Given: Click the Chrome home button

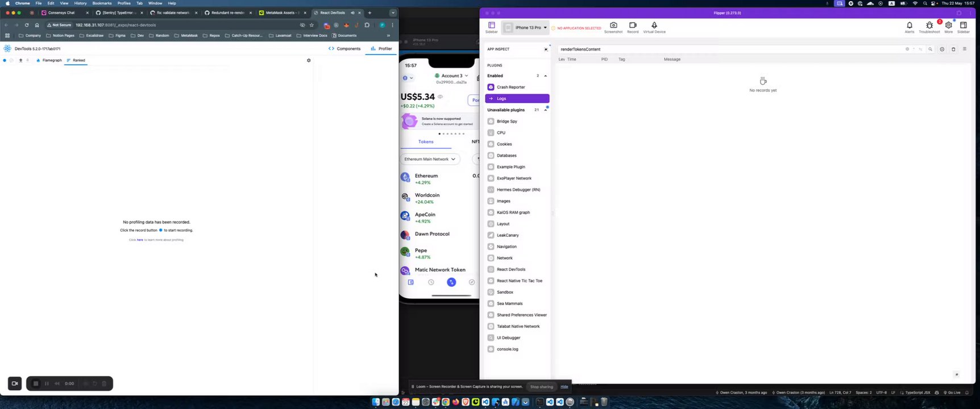Looking at the screenshot, I should (x=37, y=25).
